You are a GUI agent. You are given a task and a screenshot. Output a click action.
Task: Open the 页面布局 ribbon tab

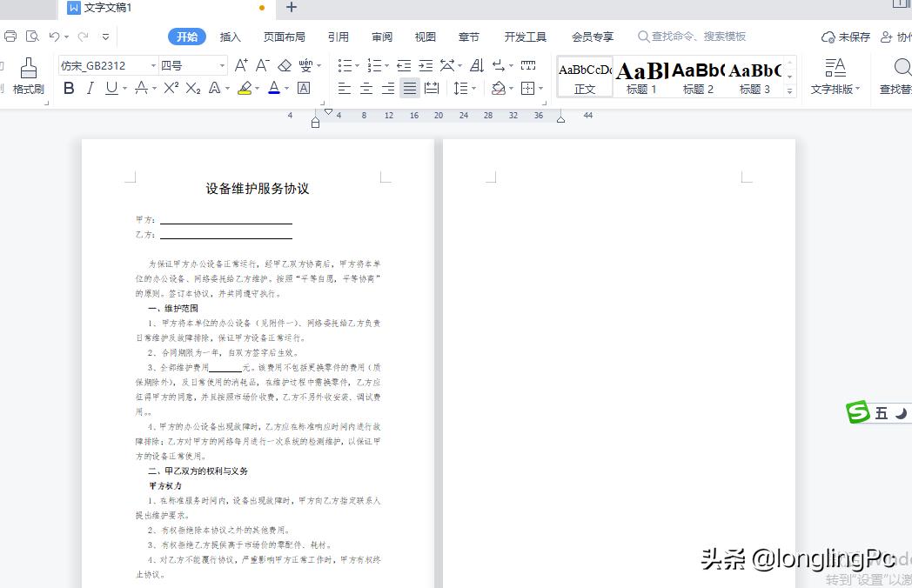coord(285,37)
